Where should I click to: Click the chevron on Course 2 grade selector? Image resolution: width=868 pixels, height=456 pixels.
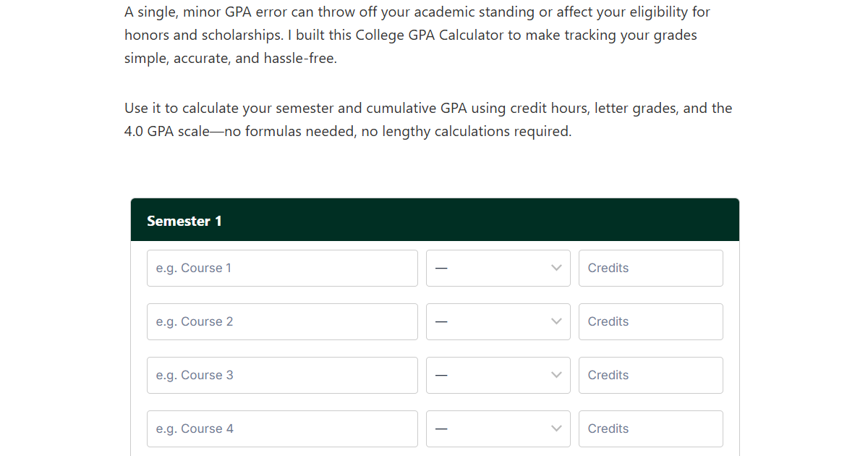click(556, 321)
